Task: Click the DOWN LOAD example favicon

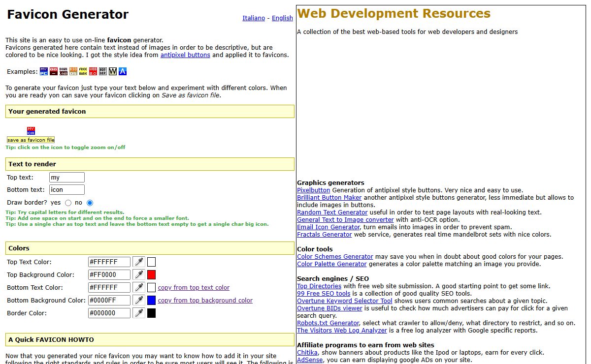Action: point(64,71)
